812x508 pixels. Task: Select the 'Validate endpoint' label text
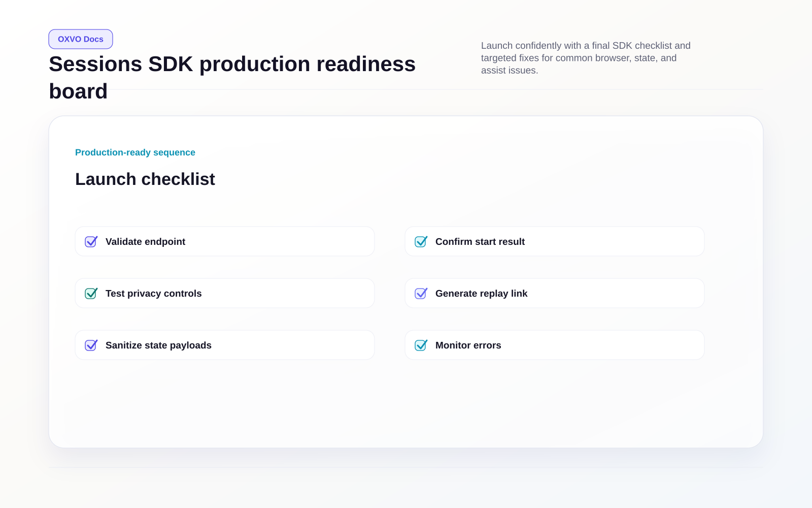(x=145, y=242)
